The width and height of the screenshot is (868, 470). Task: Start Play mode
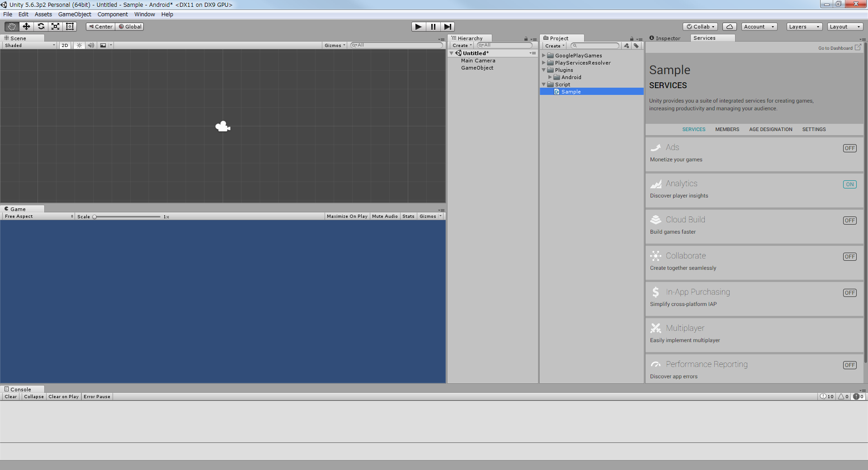coord(419,27)
